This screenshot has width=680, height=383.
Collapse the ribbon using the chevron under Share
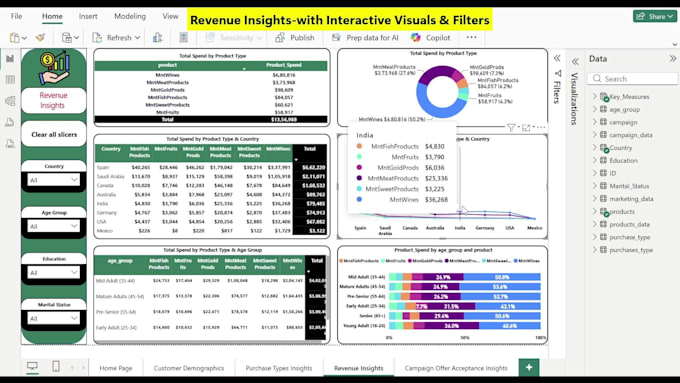click(674, 44)
